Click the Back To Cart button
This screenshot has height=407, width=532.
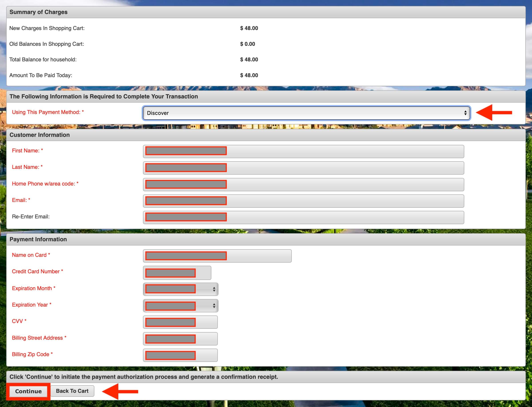72,391
